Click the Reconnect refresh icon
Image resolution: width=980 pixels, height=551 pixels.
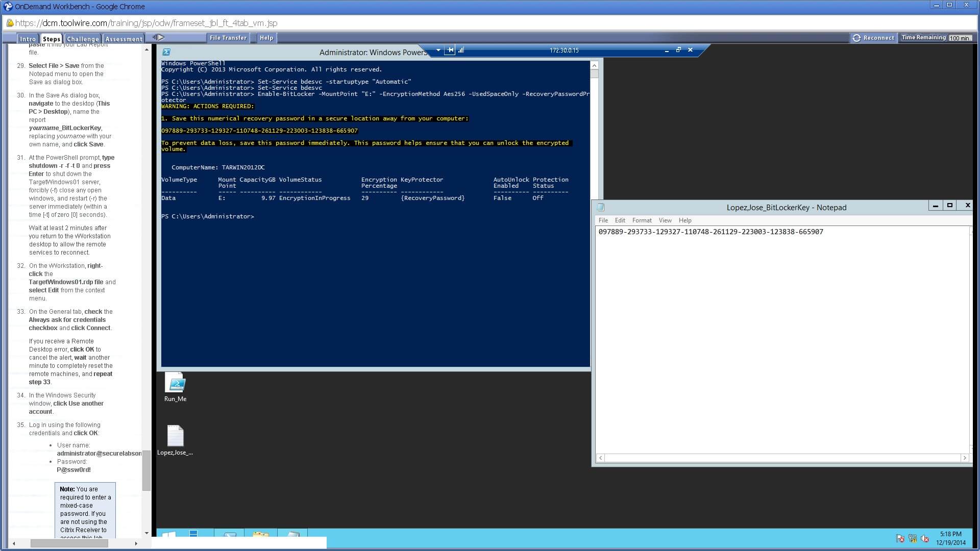point(856,38)
